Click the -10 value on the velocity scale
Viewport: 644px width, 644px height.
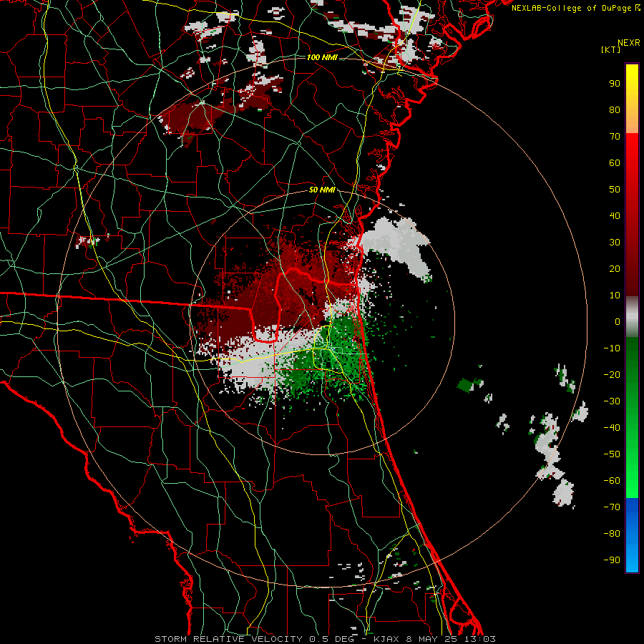(x=612, y=348)
